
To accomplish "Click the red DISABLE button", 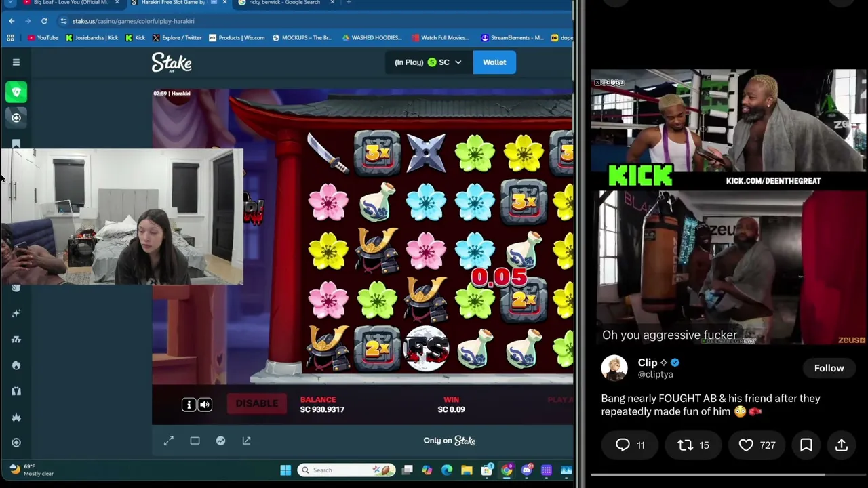I will pyautogui.click(x=256, y=404).
